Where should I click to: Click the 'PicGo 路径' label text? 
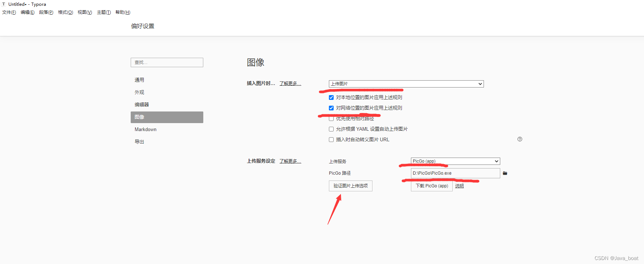click(340, 173)
